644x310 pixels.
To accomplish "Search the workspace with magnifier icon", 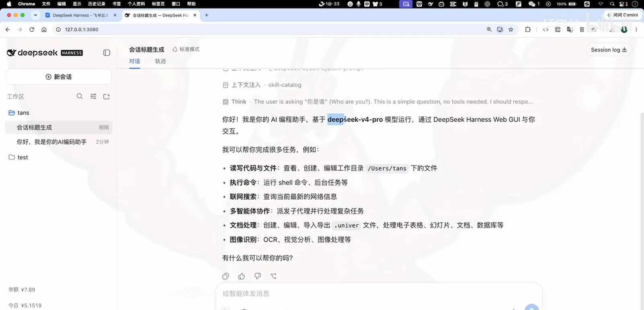I will coord(80,96).
